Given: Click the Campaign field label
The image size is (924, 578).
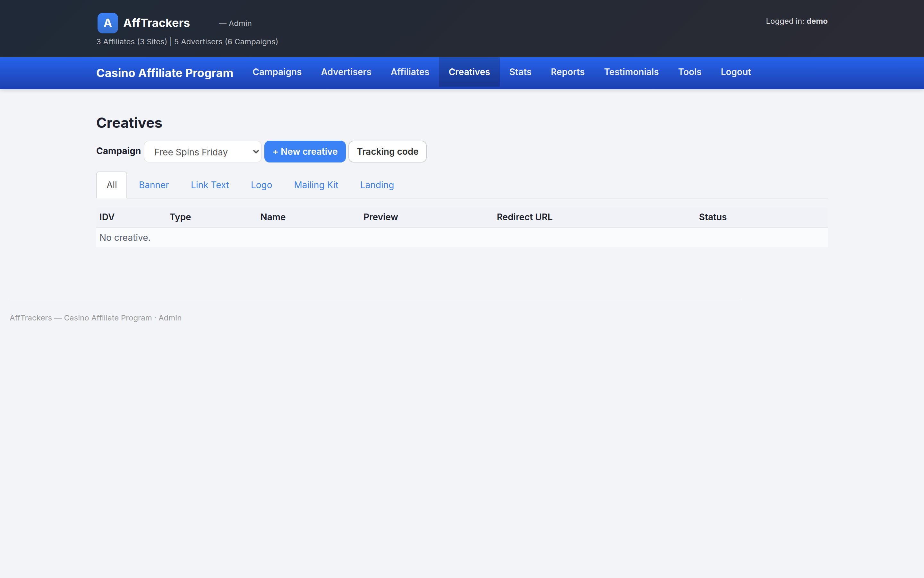Looking at the screenshot, I should coord(118,151).
